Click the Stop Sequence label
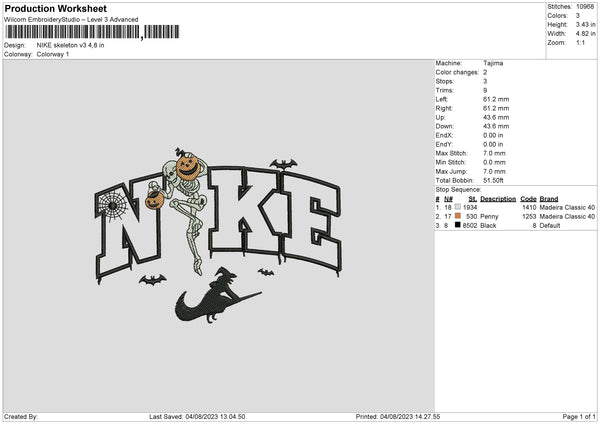The height and width of the screenshot is (424, 600). click(458, 190)
